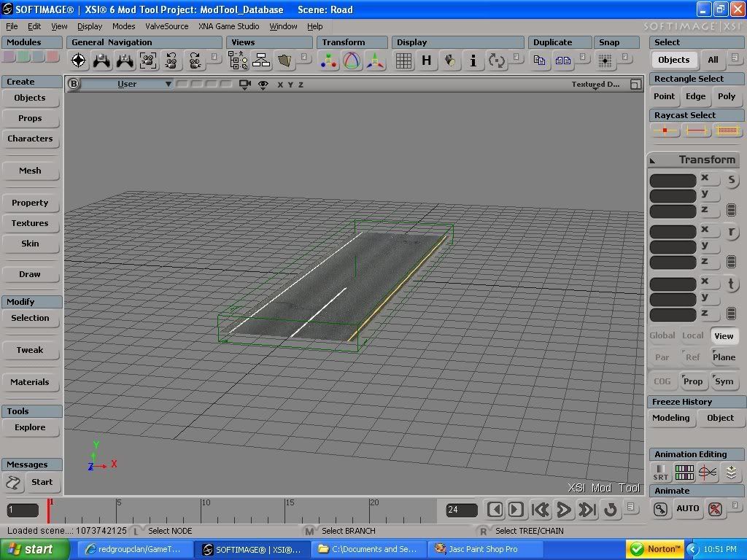This screenshot has width=747, height=560.
Task: Click the navigation tool crosshair icon
Action: click(x=79, y=61)
